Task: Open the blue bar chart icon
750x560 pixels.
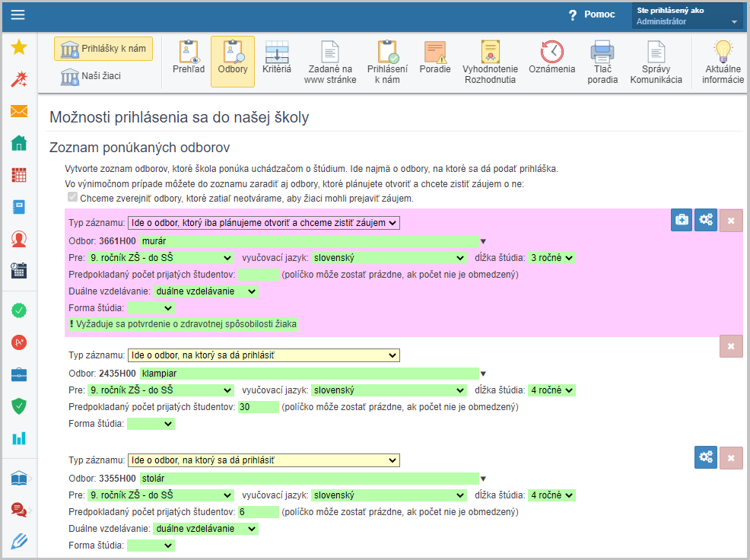Action: click(19, 438)
